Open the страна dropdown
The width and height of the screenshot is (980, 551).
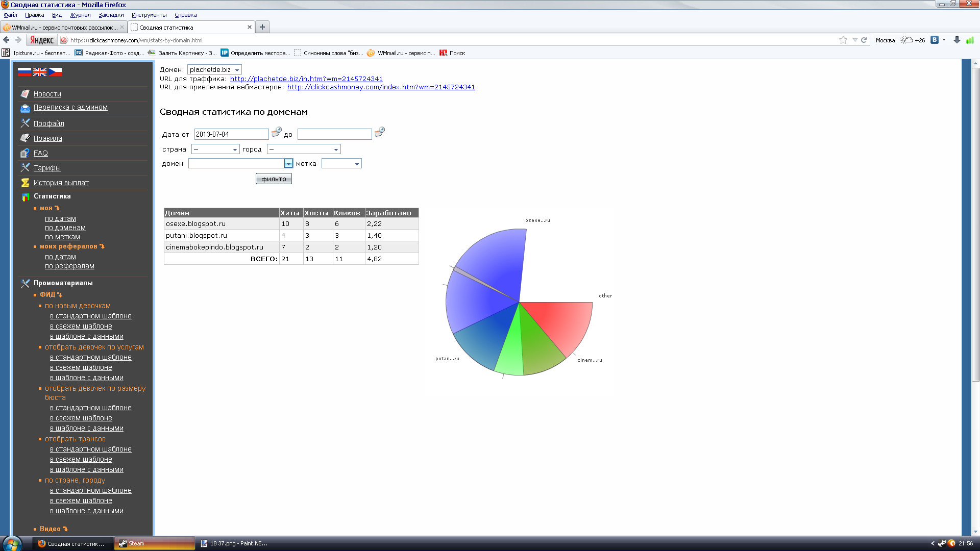click(x=215, y=149)
